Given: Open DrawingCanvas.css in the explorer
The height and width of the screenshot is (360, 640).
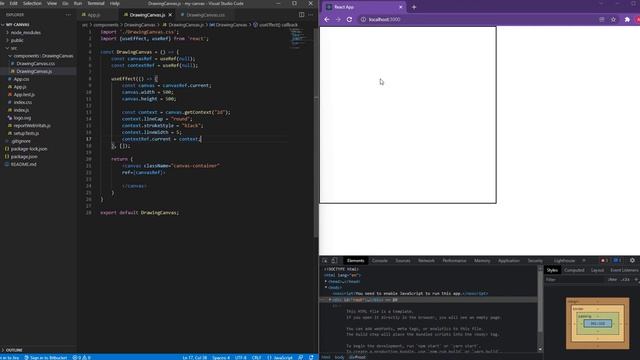Looking at the screenshot, I should [36, 63].
